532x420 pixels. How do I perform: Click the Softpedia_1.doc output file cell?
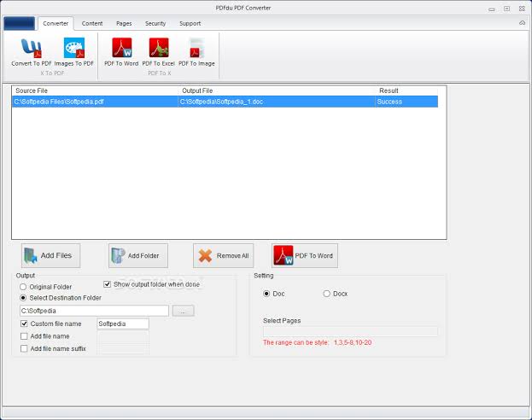(277, 102)
